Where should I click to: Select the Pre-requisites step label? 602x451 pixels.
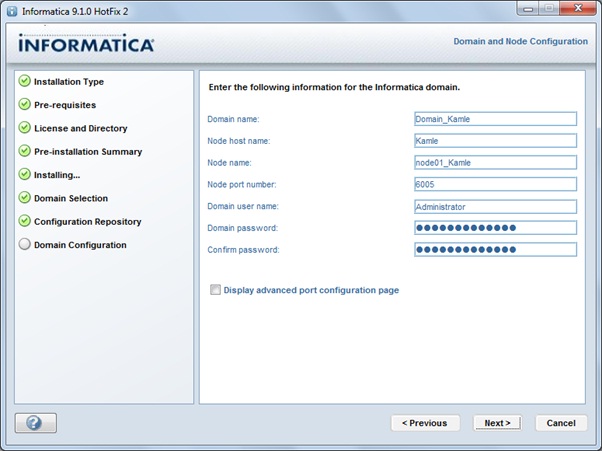click(65, 105)
